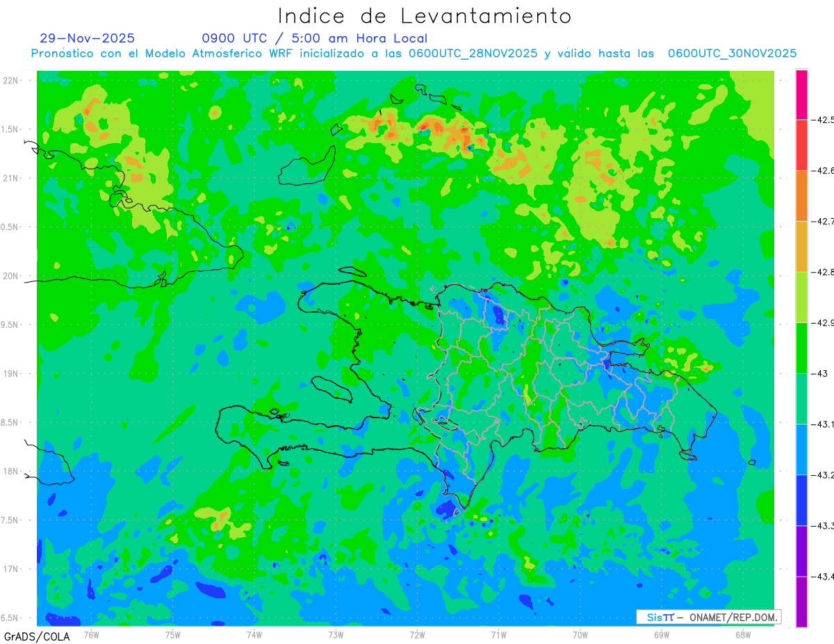This screenshot has width=834, height=644.
Task: Click the '-42.5' color scale value
Action: (824, 120)
